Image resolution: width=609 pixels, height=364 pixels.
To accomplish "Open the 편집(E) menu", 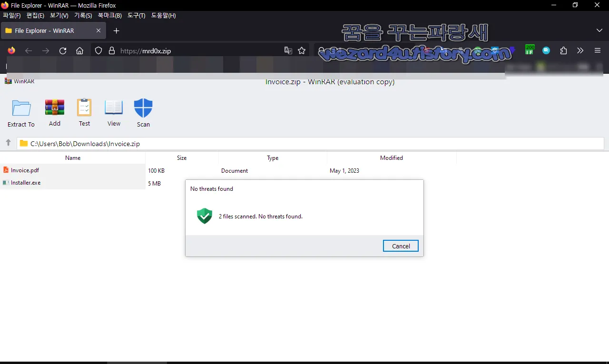I will (35, 15).
